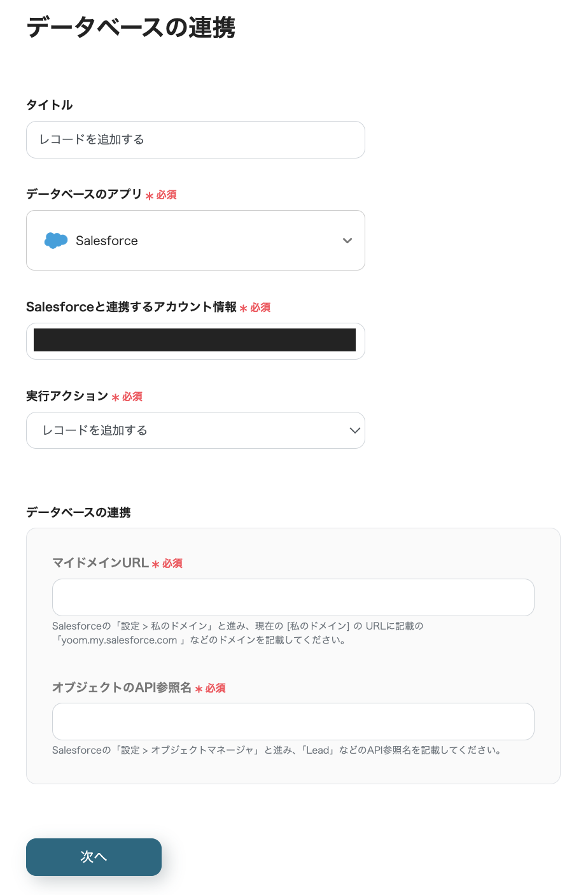
Task: Click the Salesforceと連携するアカウント情報 label
Action: pyautogui.click(x=131, y=307)
